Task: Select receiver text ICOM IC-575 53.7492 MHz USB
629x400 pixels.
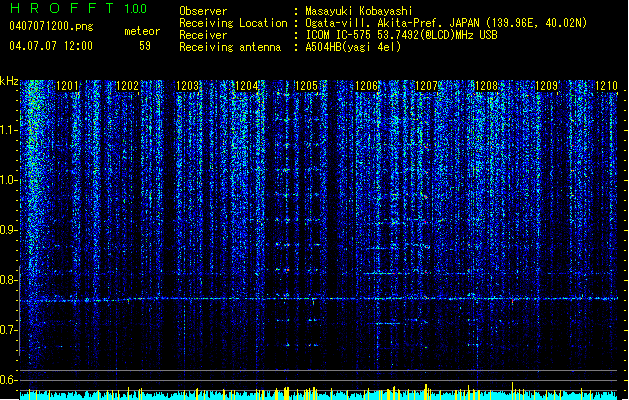Action: 401,35
